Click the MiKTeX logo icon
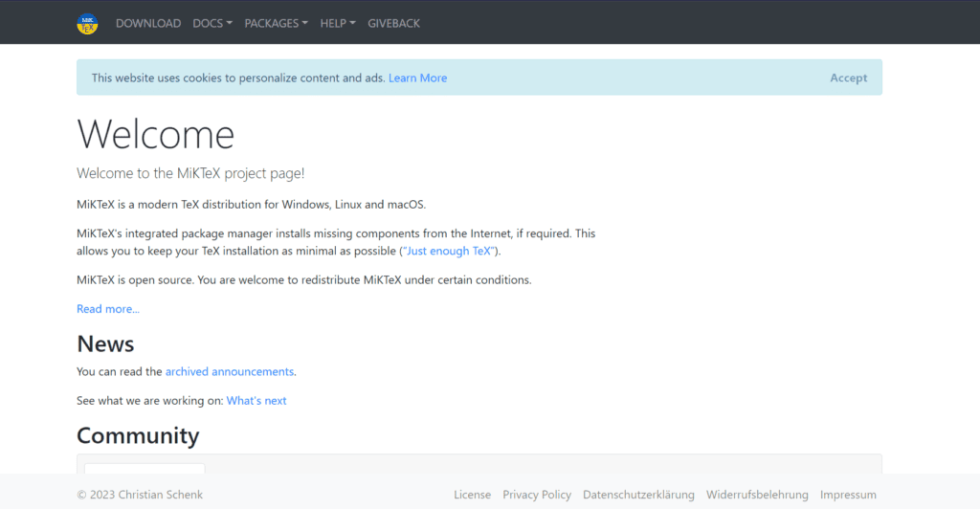This screenshot has width=980, height=509. tap(87, 23)
